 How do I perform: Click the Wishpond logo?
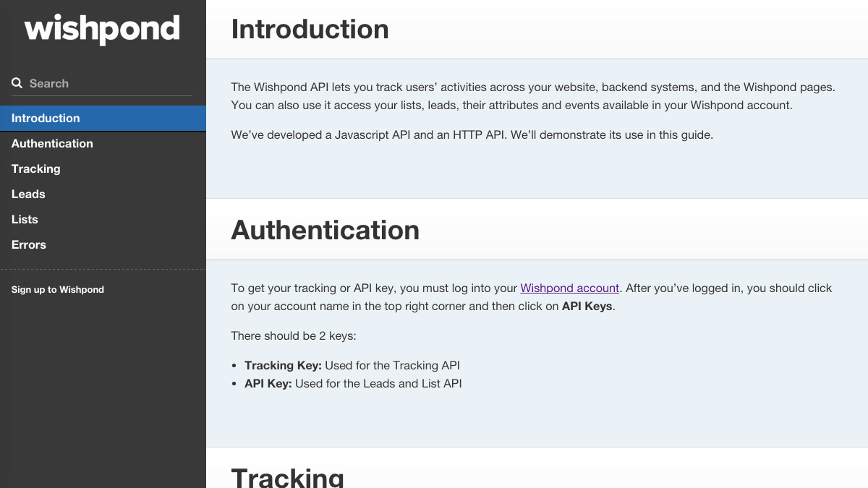(102, 29)
